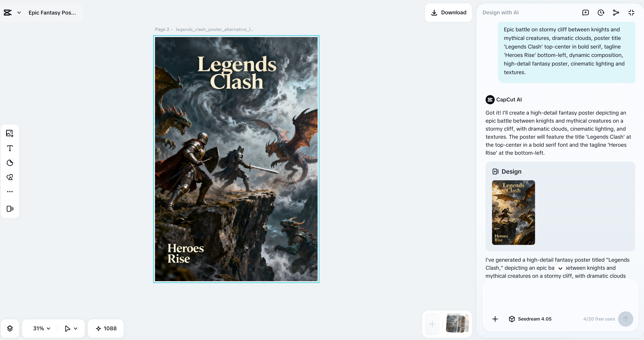Image resolution: width=644 pixels, height=340 pixels.
Task: Open the cursor mode dropdown
Action: tap(71, 328)
